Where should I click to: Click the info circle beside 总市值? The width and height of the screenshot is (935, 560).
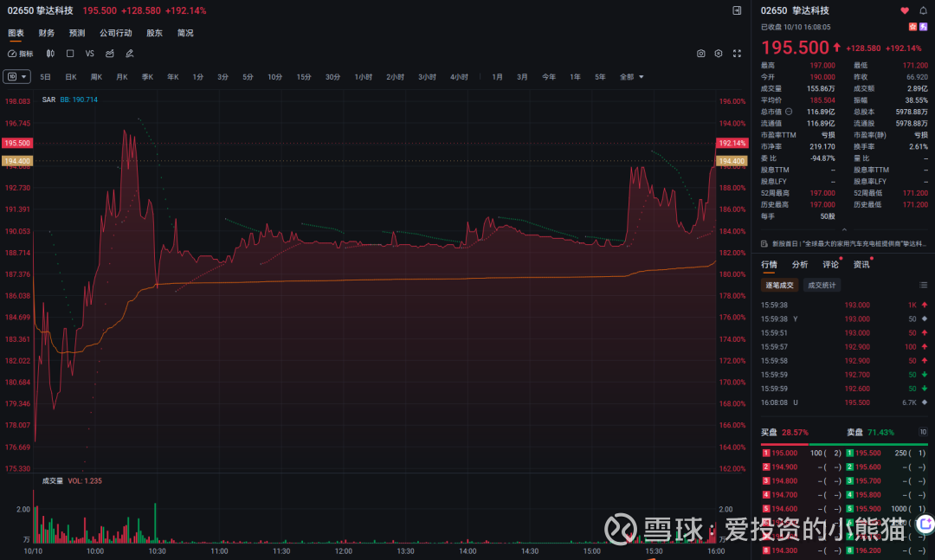coord(789,112)
